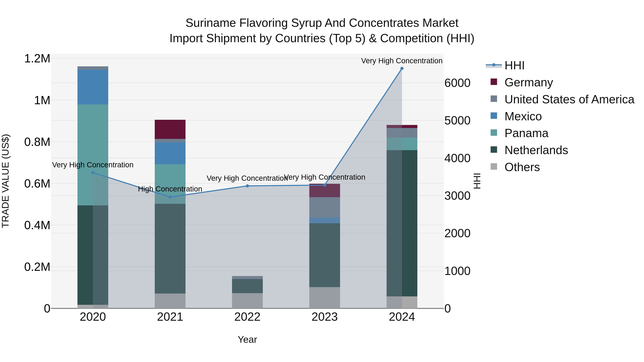Click the Netherlands segment in 2021 bar
Screen dimensions: 644x362
coord(170,249)
